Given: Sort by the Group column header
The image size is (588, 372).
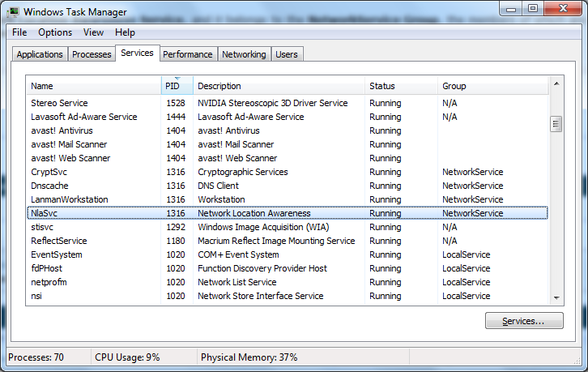Looking at the screenshot, I should 493,86.
